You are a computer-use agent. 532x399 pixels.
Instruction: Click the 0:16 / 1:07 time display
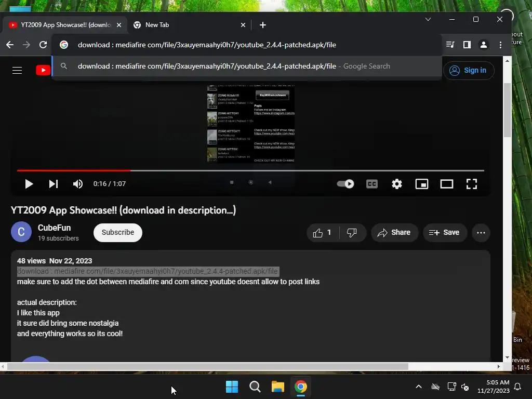[x=110, y=184]
